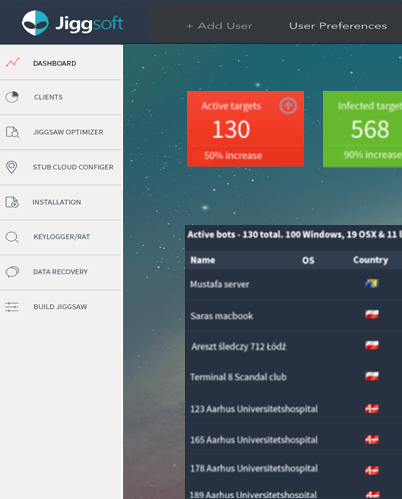Click the Active targets red card
The width and height of the screenshot is (402, 499).
pyautogui.click(x=245, y=129)
